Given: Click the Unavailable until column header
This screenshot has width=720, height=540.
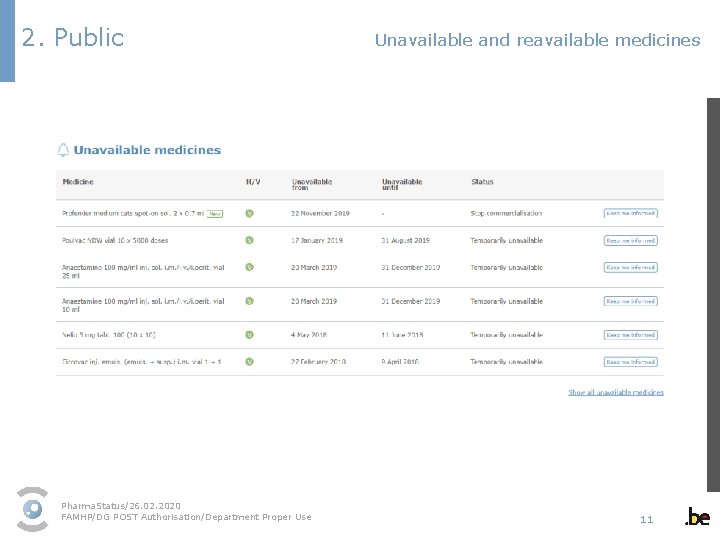Looking at the screenshot, I should point(402,184).
